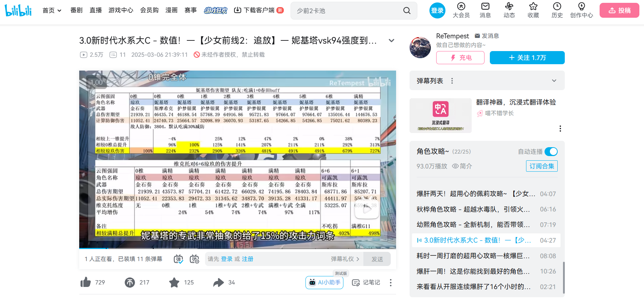This screenshot has height=299, width=644.
Task: Go to 漫画 nav item
Action: pos(172,10)
